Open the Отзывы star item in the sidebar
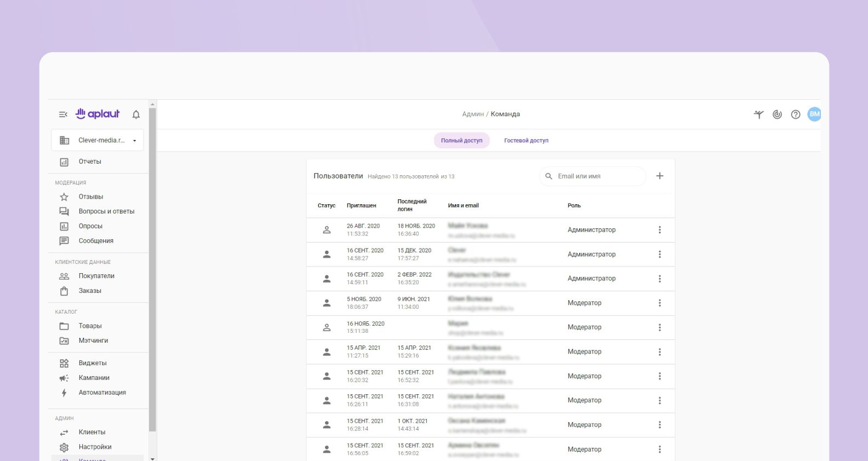The width and height of the screenshot is (868, 461). [x=90, y=197]
